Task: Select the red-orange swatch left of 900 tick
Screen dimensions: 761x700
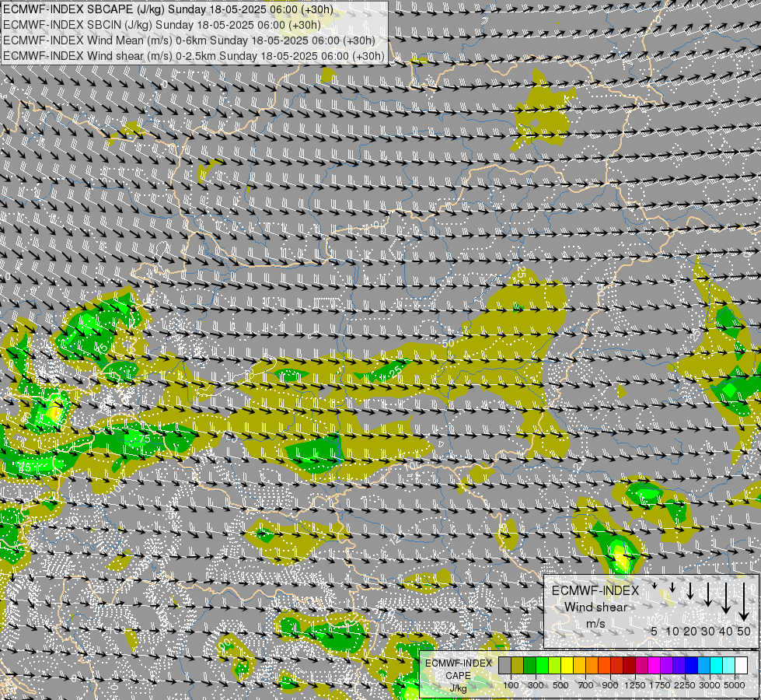Action: coord(604,666)
